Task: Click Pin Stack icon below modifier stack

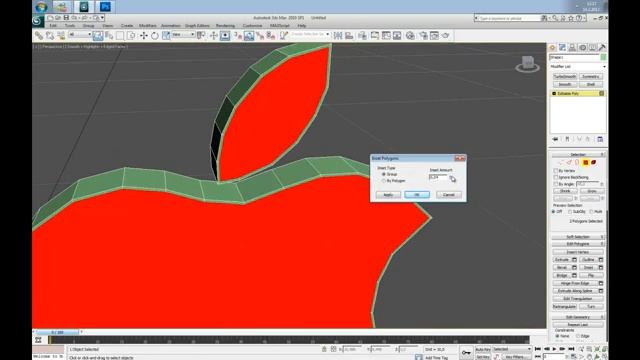Action: [x=555, y=139]
